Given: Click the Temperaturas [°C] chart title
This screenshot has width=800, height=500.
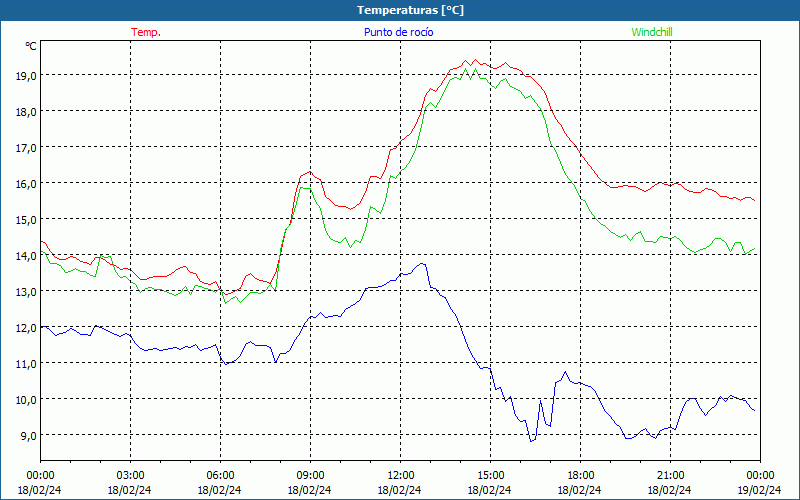Looking at the screenshot, I should tap(410, 10).
